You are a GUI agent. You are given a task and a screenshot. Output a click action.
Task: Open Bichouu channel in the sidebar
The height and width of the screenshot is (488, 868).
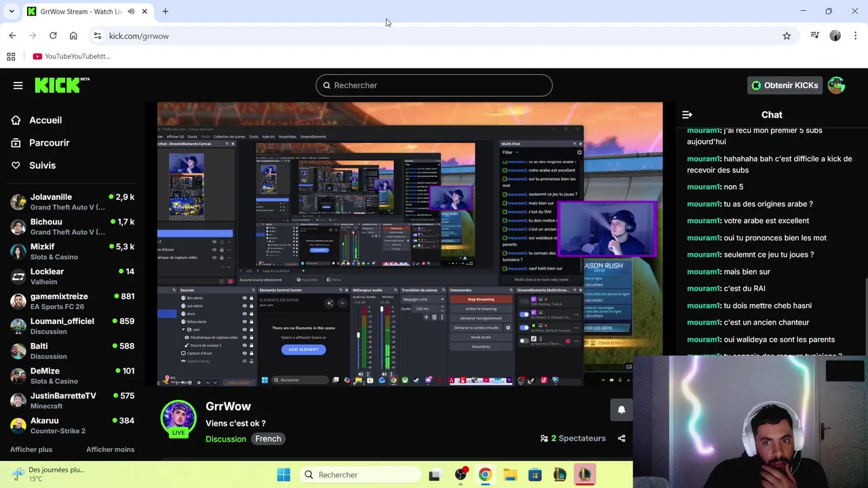point(73,226)
